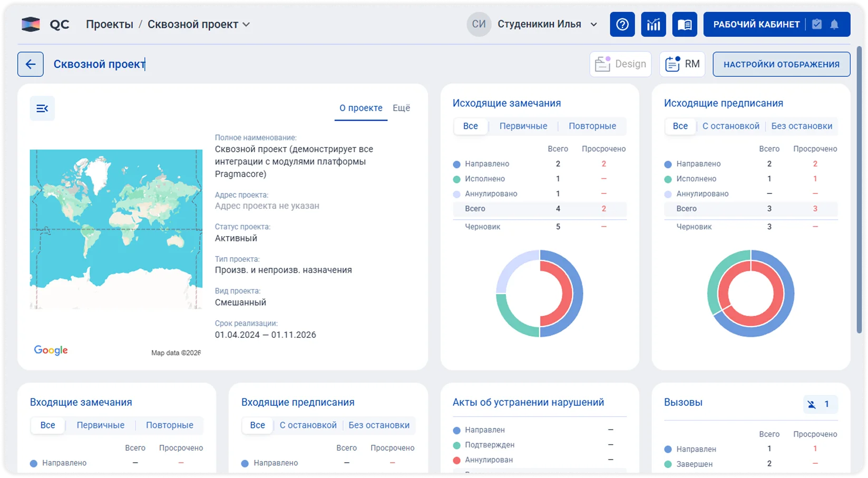The image size is (868, 478).
Task: Select Первичные filter in Исходящие замечания
Action: pyautogui.click(x=523, y=126)
